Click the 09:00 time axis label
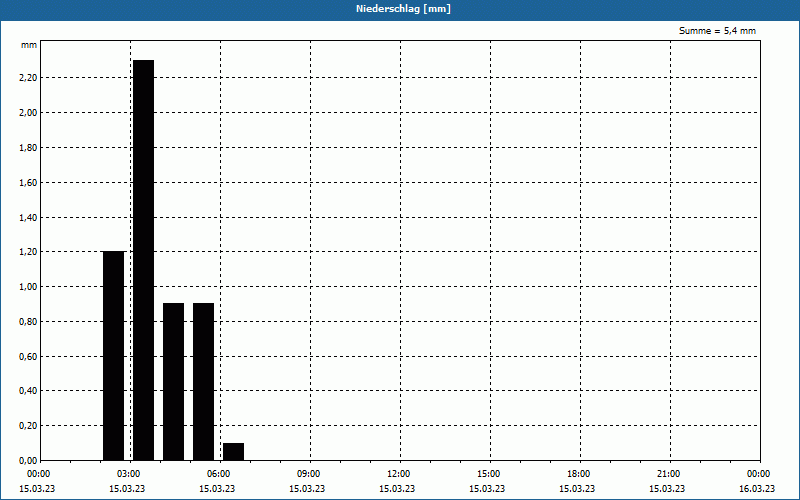This screenshot has width=800, height=500. click(x=308, y=474)
